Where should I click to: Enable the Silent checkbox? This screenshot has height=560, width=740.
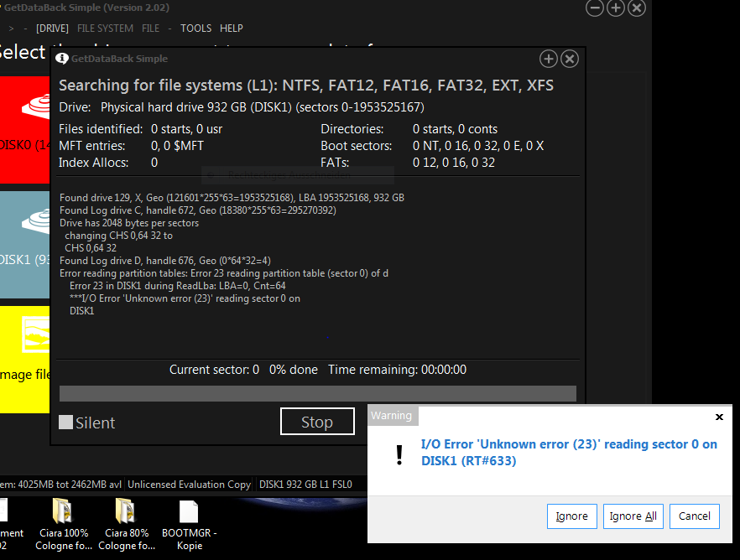click(x=65, y=422)
